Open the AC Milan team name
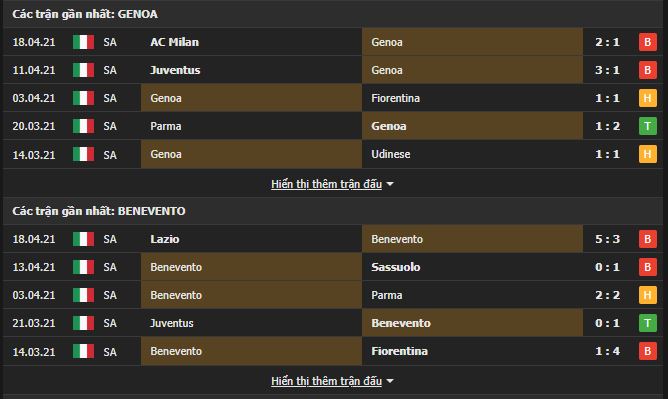This screenshot has height=399, width=668. click(x=175, y=42)
